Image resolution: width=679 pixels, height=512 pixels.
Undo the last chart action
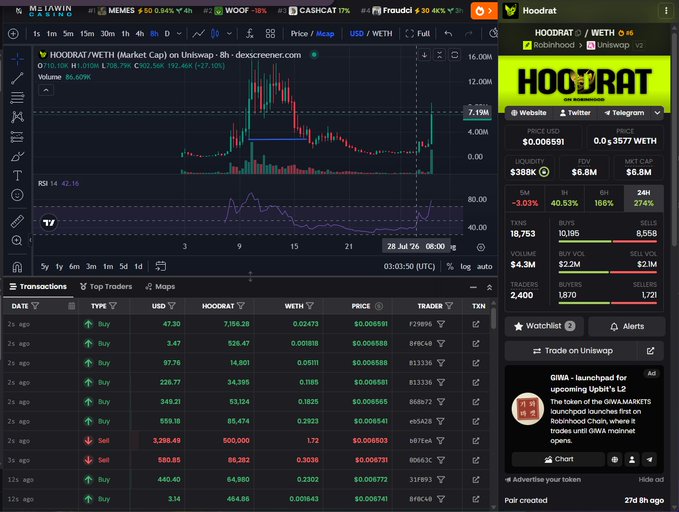[x=448, y=34]
